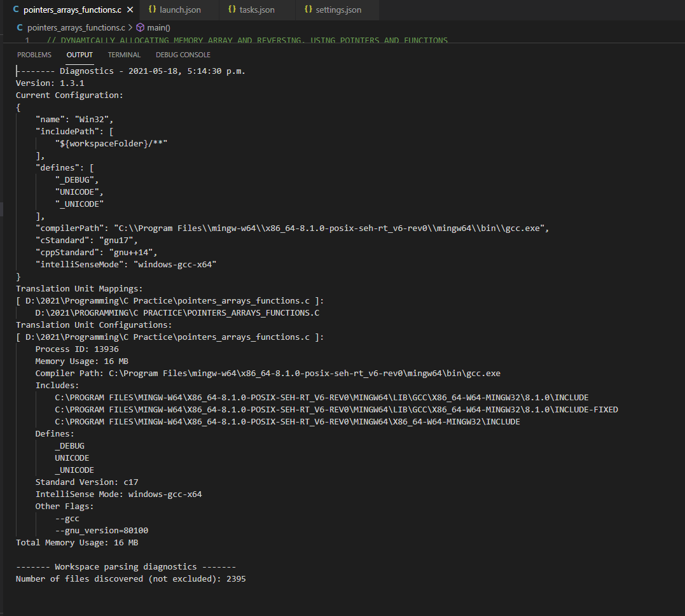The width and height of the screenshot is (685, 616).
Task: Open the settings.json editor tab
Action: (x=338, y=10)
